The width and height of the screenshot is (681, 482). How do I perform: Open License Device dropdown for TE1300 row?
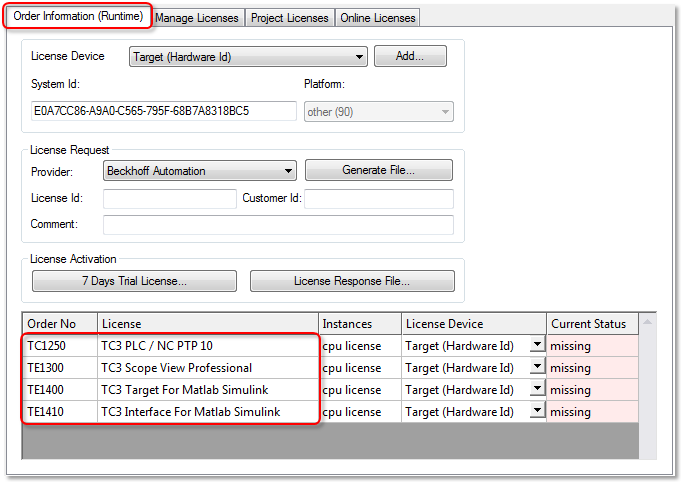pyautogui.click(x=537, y=367)
